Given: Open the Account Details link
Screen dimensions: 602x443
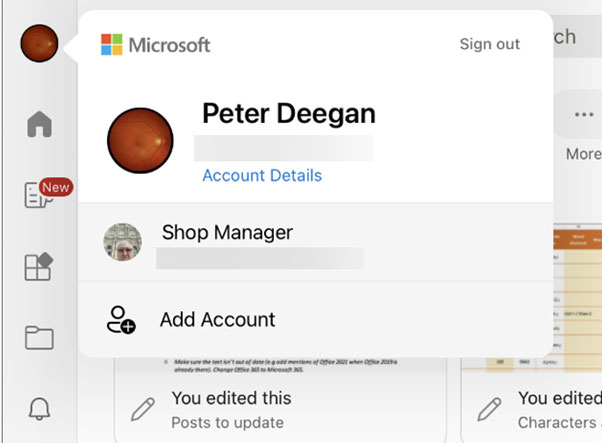Looking at the screenshot, I should point(262,176).
